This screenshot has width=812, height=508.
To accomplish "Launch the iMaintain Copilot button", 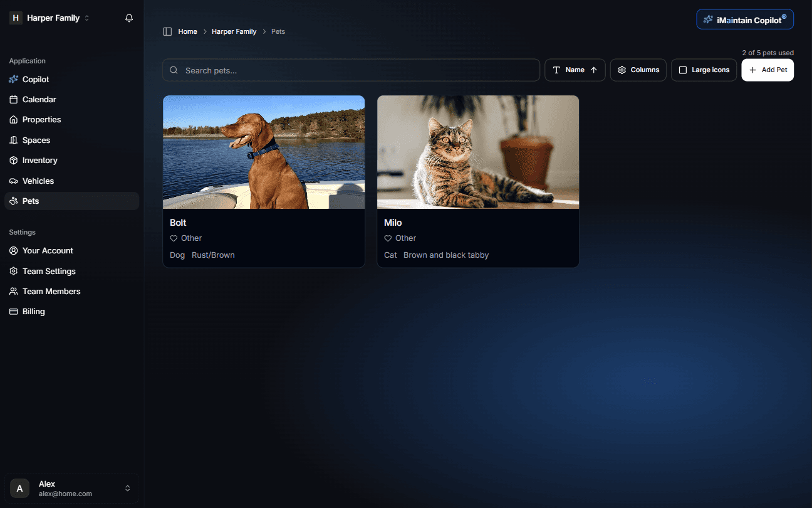I will [745, 19].
